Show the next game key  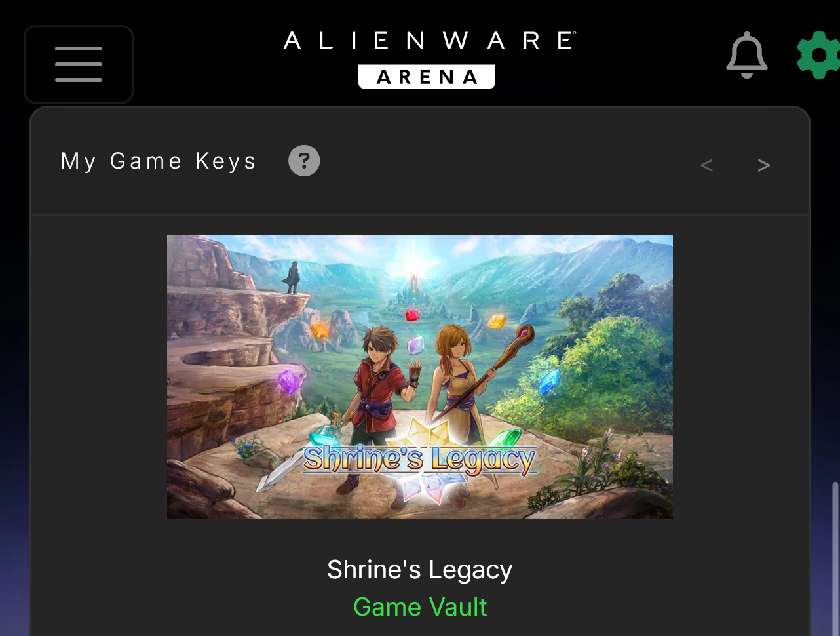coord(763,165)
